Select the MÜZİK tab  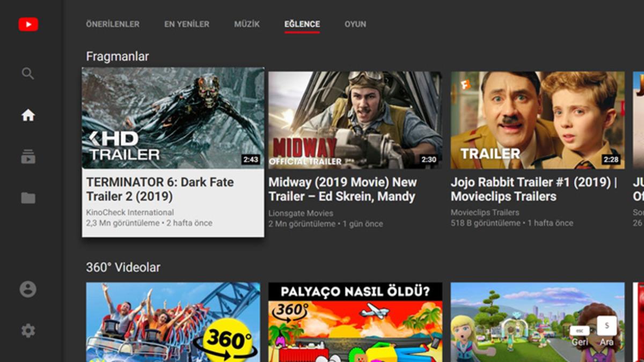click(x=247, y=24)
